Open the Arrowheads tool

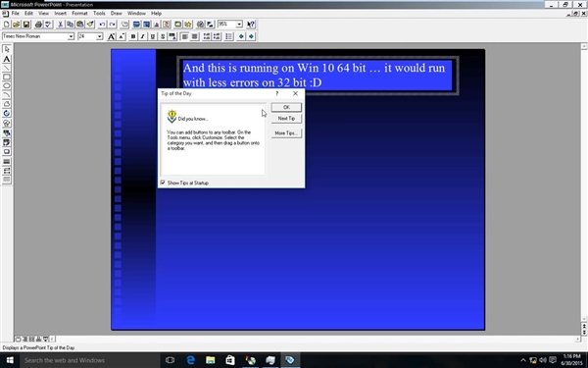tap(7, 171)
